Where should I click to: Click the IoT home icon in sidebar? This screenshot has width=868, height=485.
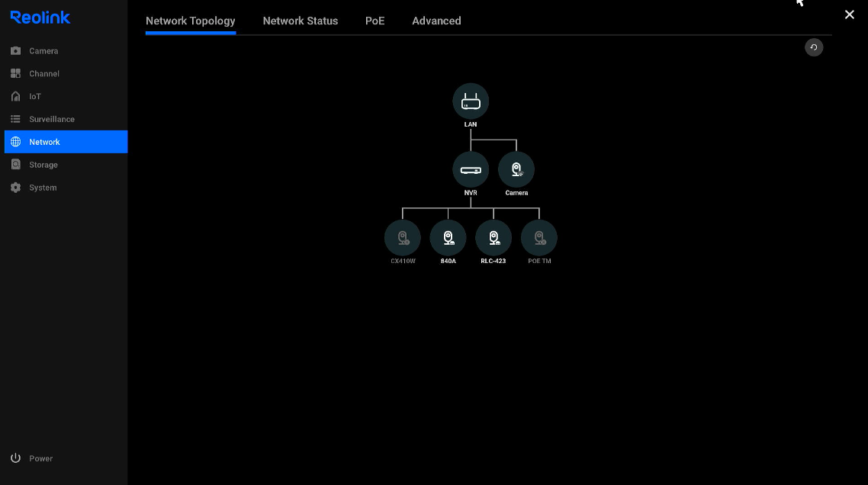(15, 96)
